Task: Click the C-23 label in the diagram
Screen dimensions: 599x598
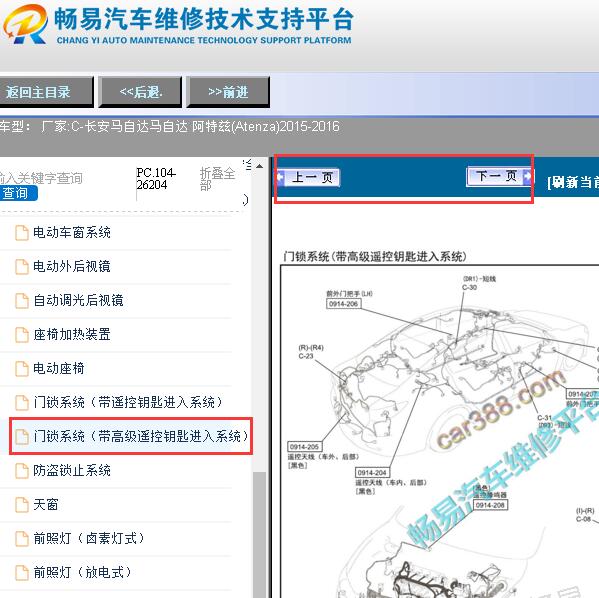Action: (x=306, y=356)
